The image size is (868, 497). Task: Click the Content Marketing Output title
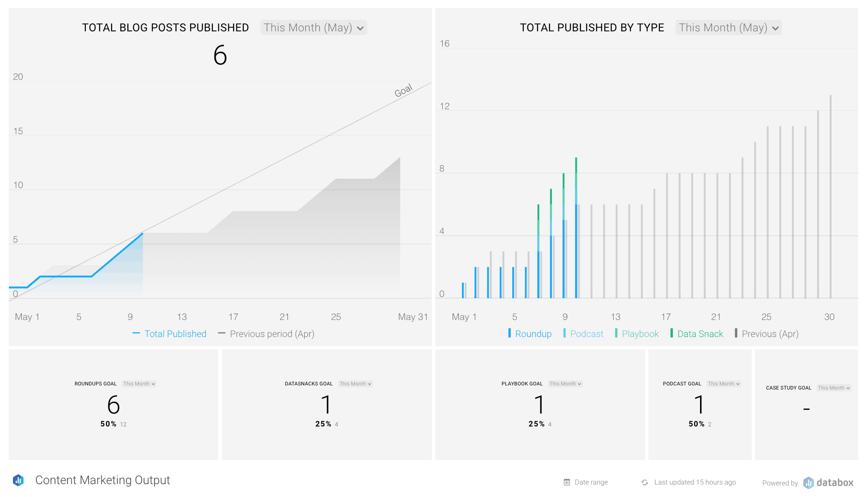coord(102,480)
